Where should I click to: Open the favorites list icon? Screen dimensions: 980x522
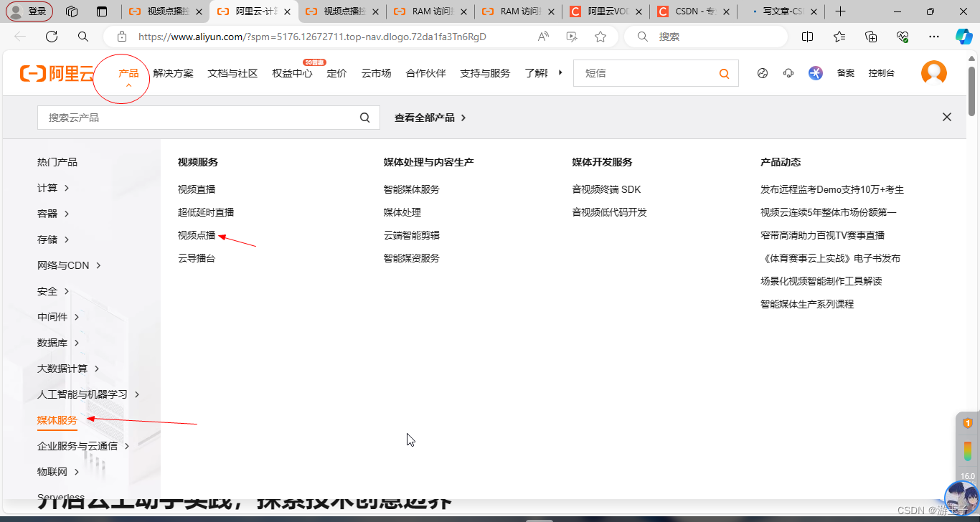tap(839, 37)
